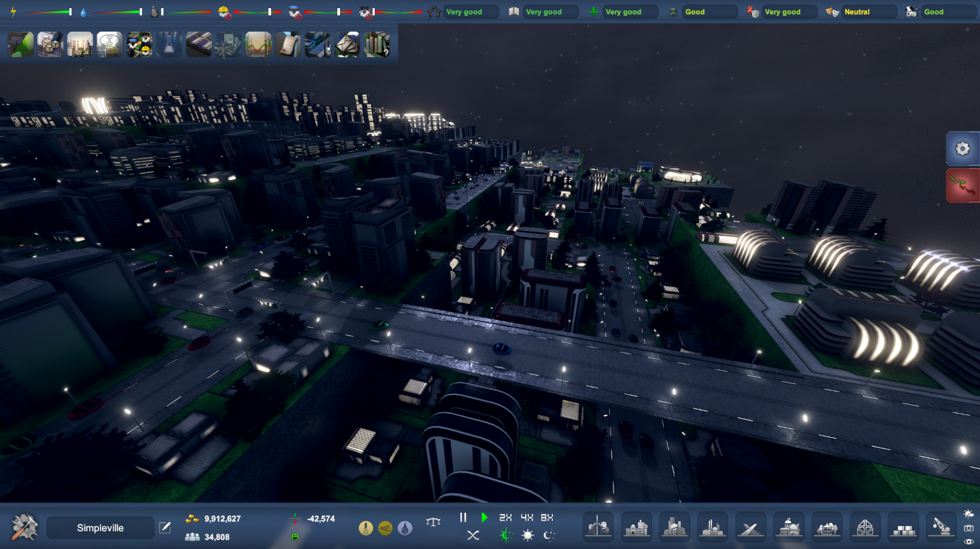The height and width of the screenshot is (549, 980).
Task: Open the zoning blocks panel icon
Action: (x=199, y=44)
